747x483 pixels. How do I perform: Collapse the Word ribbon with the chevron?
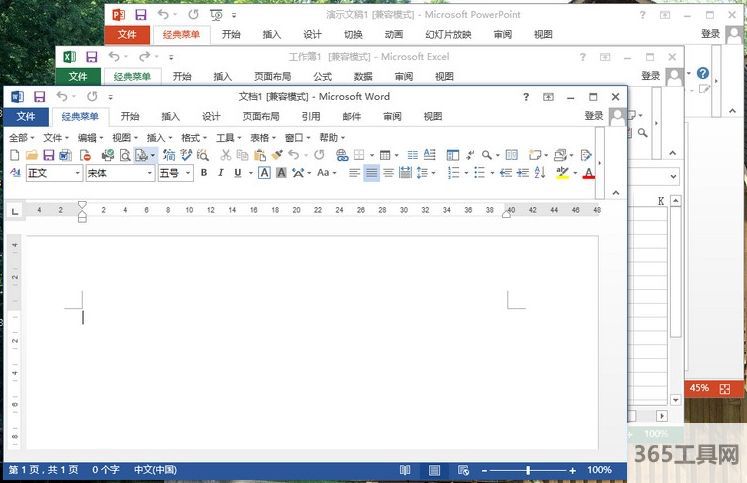pyautogui.click(x=616, y=193)
